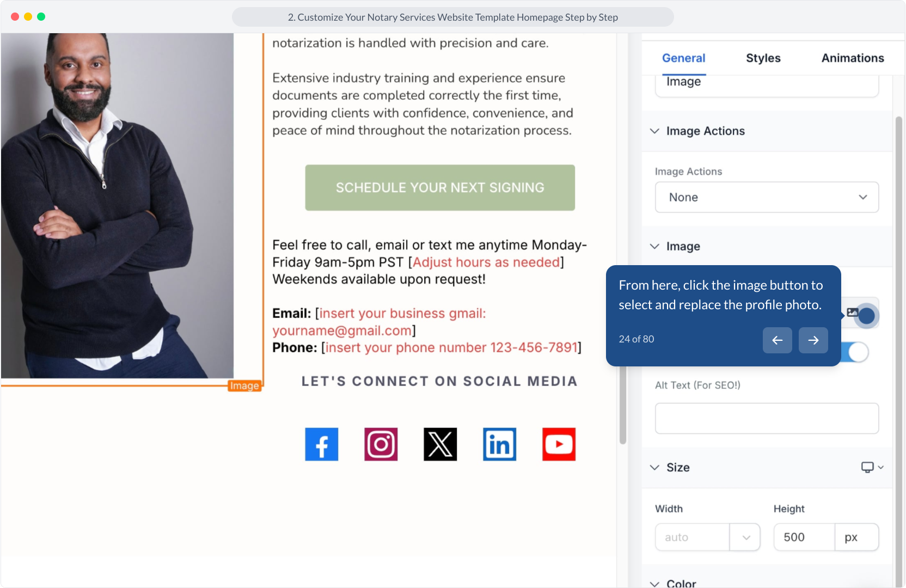Click the 'Extensive industry training' paragraph

pyautogui.click(x=423, y=104)
